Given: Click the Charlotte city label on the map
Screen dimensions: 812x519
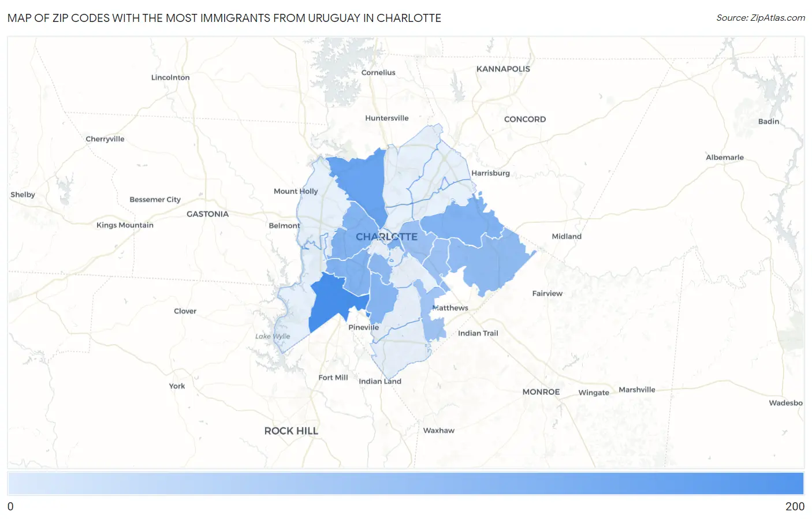Looking at the screenshot, I should click(x=386, y=237).
